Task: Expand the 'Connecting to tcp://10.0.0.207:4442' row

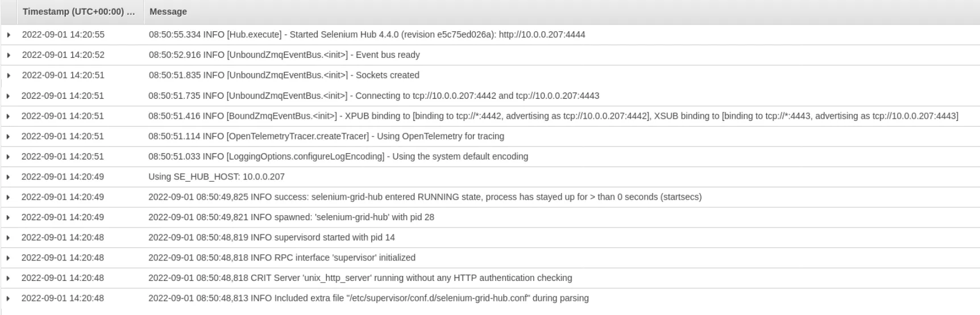Action: click(x=9, y=96)
